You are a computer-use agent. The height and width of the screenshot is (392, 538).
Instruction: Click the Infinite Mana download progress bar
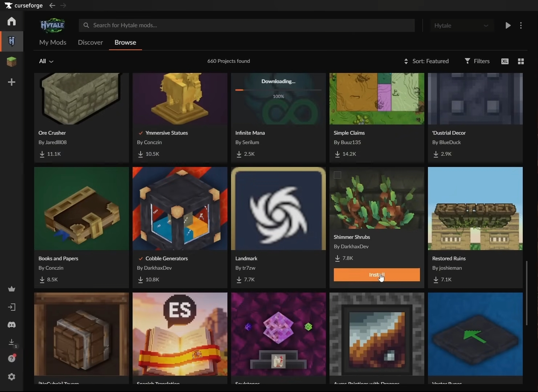point(278,90)
